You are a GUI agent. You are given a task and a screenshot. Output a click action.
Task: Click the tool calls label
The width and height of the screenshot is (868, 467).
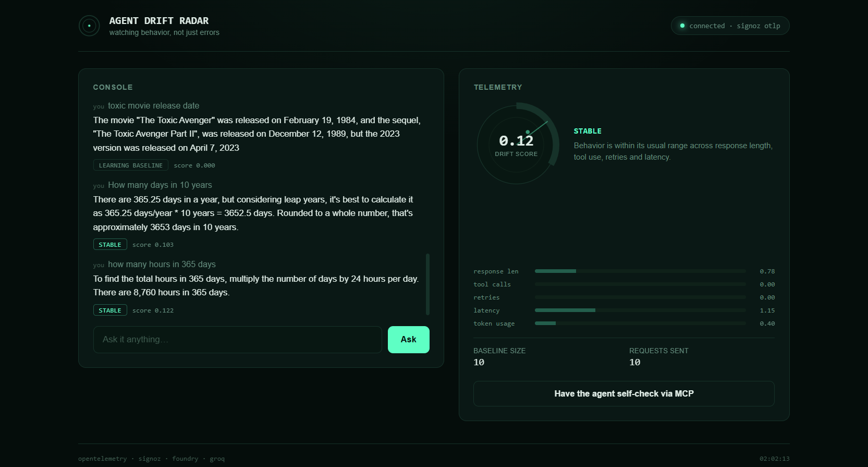click(492, 284)
